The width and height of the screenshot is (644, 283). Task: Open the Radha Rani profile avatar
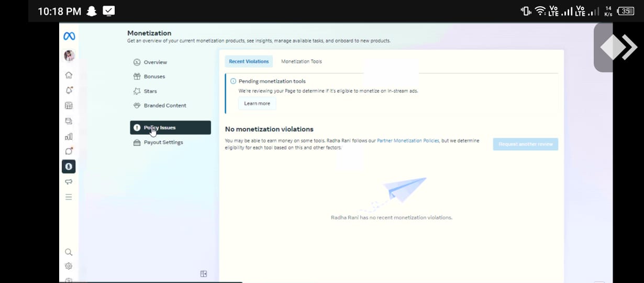(69, 56)
